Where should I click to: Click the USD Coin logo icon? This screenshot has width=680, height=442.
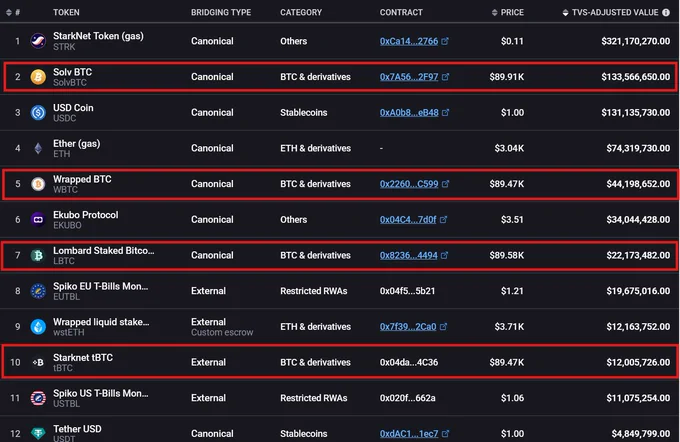38,112
